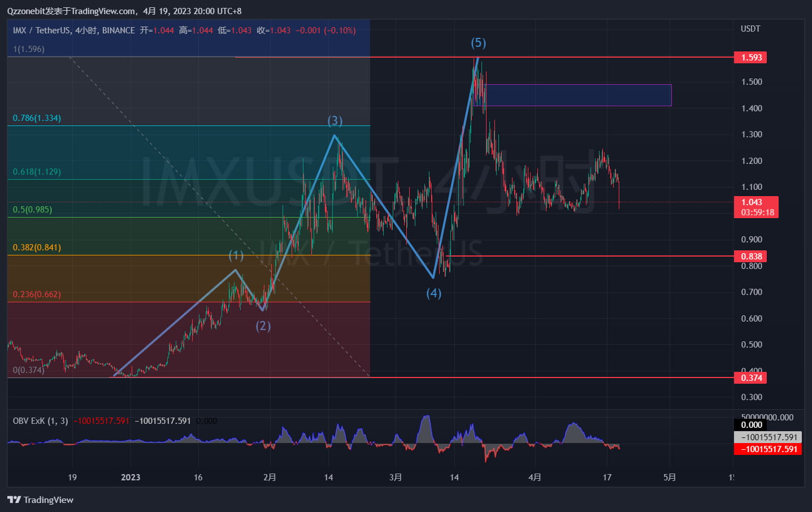The width and height of the screenshot is (812, 512).
Task: Click the USDT label above the price scale
Action: [751, 28]
